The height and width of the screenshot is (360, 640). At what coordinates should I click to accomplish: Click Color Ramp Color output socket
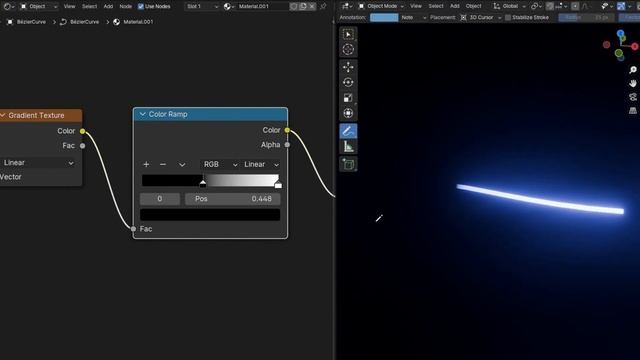point(287,130)
